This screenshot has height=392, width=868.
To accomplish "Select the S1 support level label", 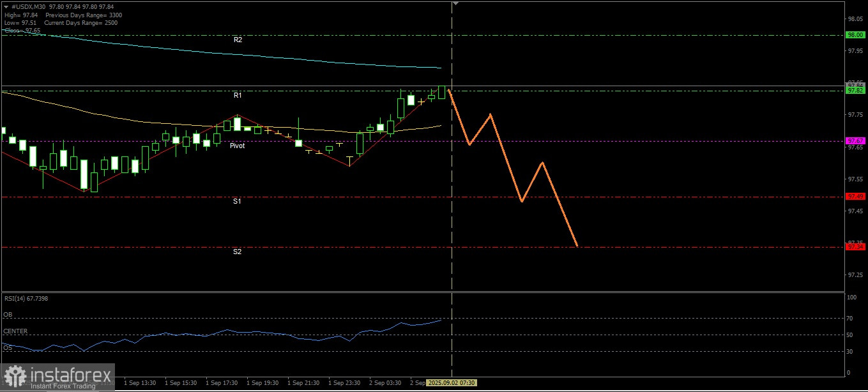I will (x=237, y=202).
